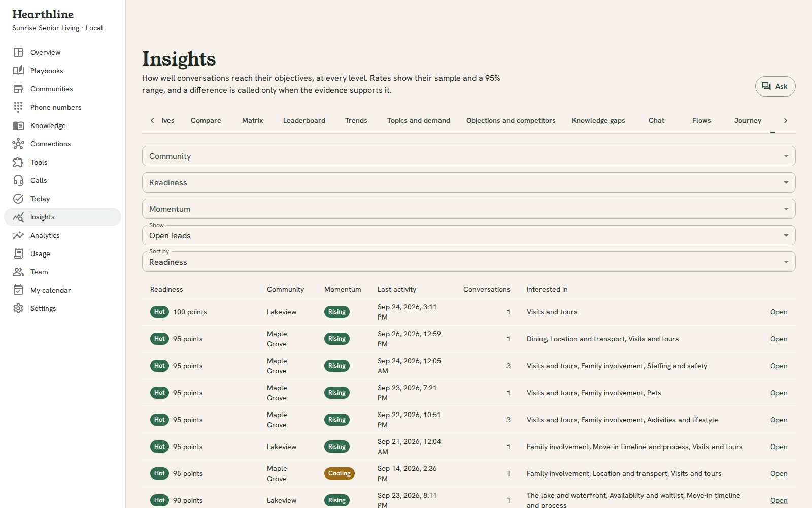Click the Interested in column header

pyautogui.click(x=547, y=290)
